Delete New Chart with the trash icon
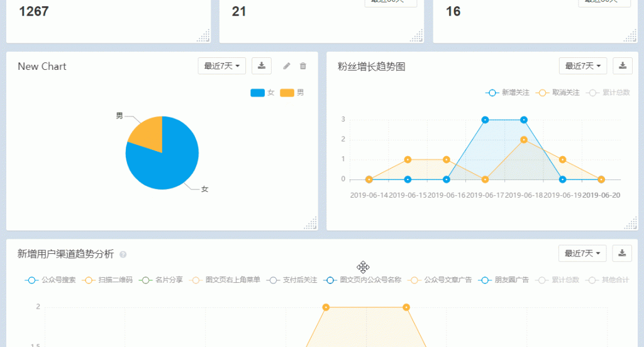Image resolution: width=644 pixels, height=347 pixels. 303,66
